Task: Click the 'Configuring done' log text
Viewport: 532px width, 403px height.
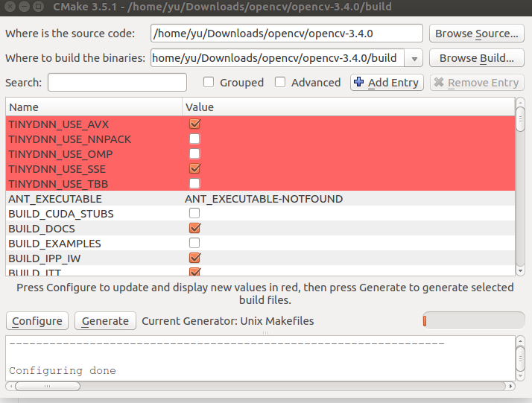Action: 63,370
